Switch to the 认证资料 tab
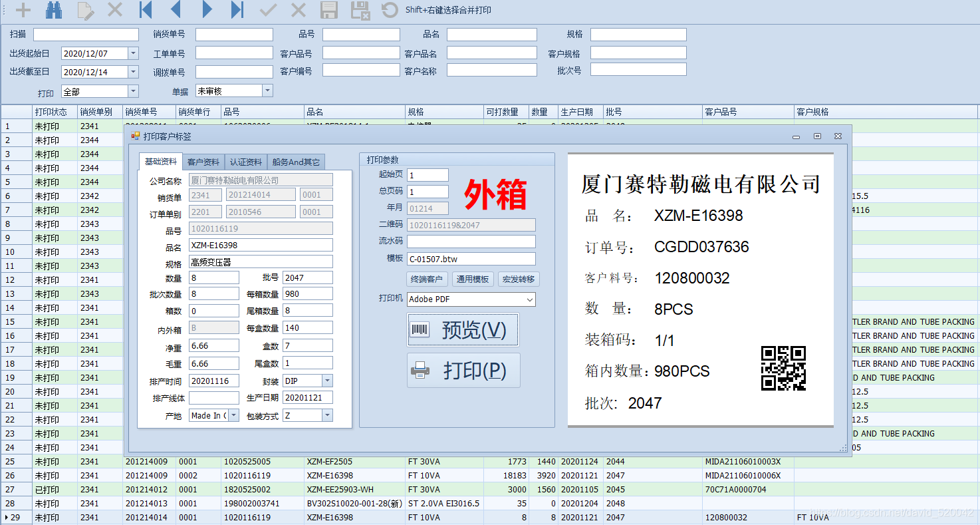The image size is (980, 525). coord(245,161)
